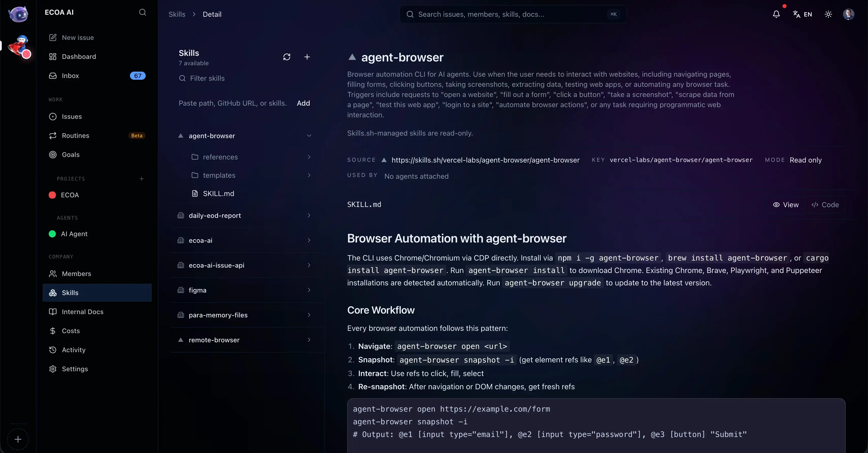Click the figma skill icon

pyautogui.click(x=181, y=290)
